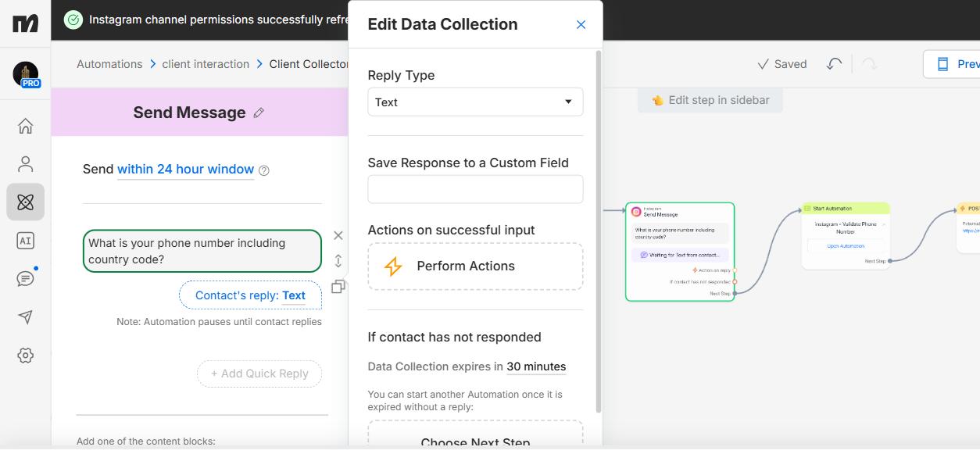Close the Edit Data Collection panel
The width and height of the screenshot is (980, 454).
click(581, 24)
